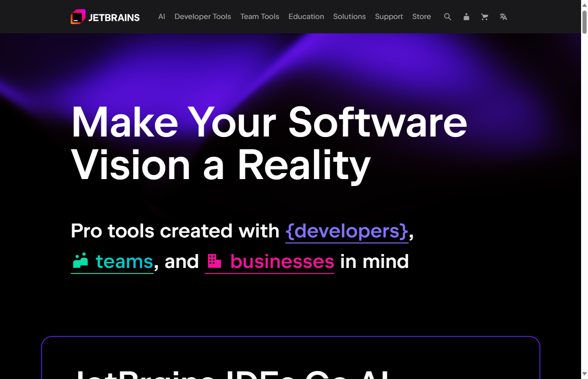This screenshot has height=379, width=588.
Task: Open the Education menu
Action: click(x=306, y=17)
